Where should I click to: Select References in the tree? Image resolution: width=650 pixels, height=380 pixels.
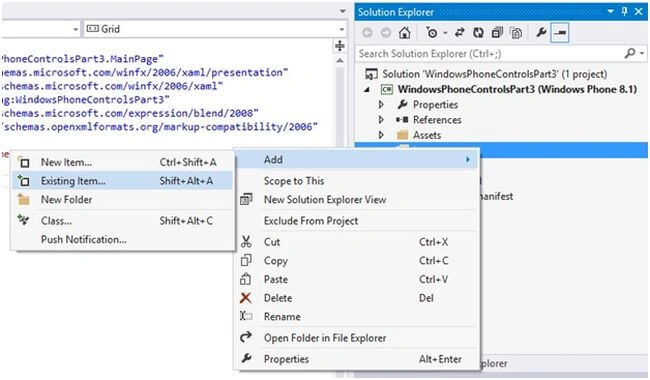coord(437,120)
